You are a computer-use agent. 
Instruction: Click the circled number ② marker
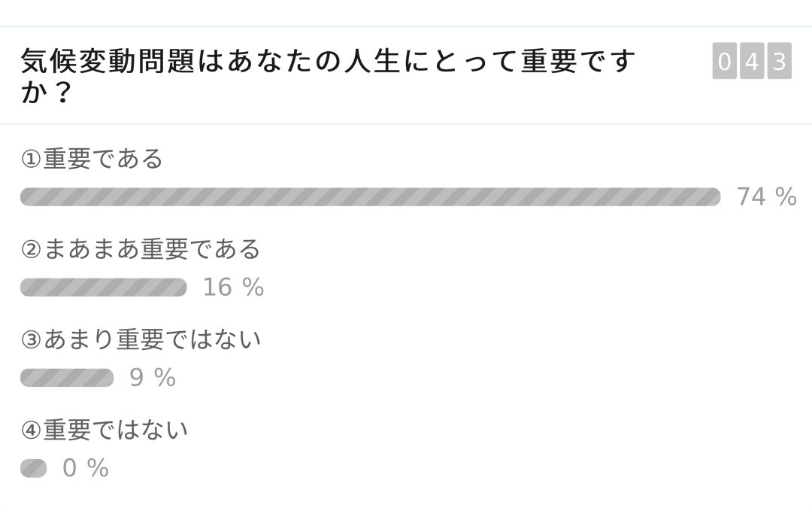click(31, 249)
